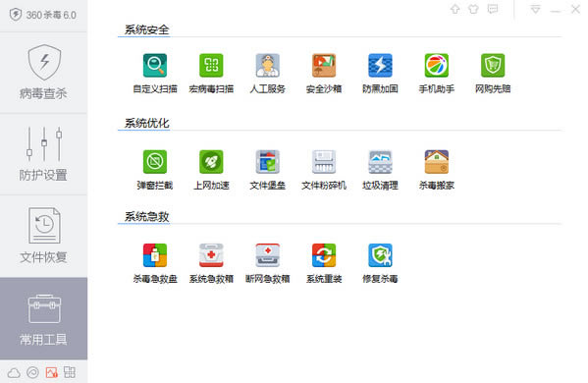Start 垃圾清理 junk cleanup

click(x=380, y=162)
